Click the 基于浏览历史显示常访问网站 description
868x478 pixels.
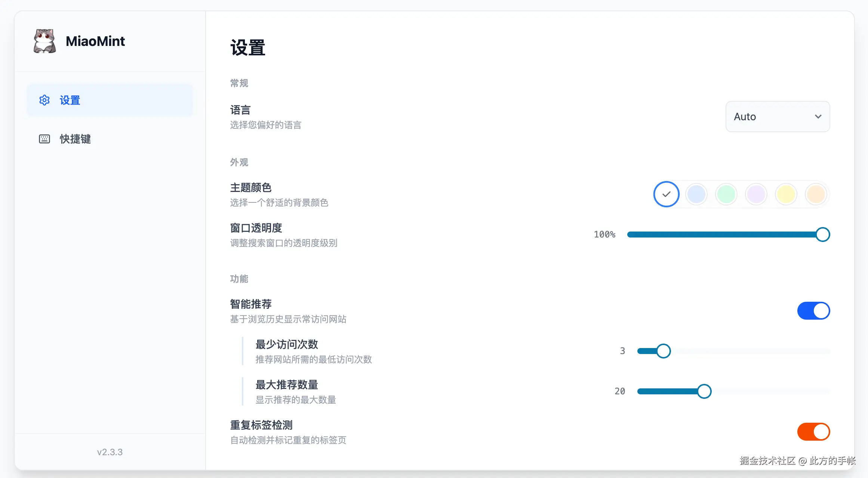pyautogui.click(x=288, y=319)
